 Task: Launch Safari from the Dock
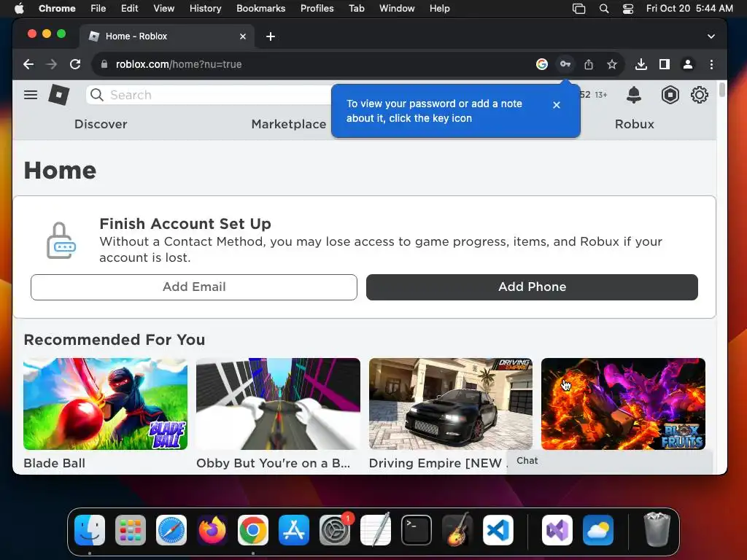coord(171,529)
